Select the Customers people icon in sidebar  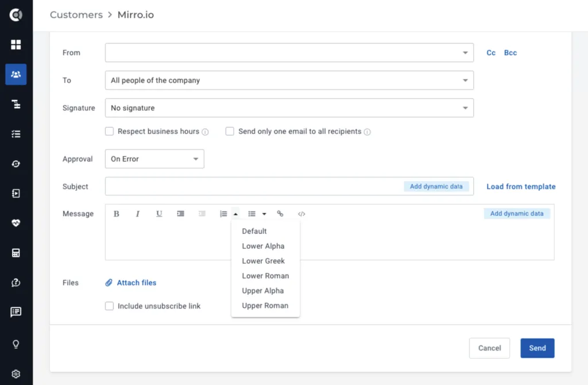[x=16, y=74]
